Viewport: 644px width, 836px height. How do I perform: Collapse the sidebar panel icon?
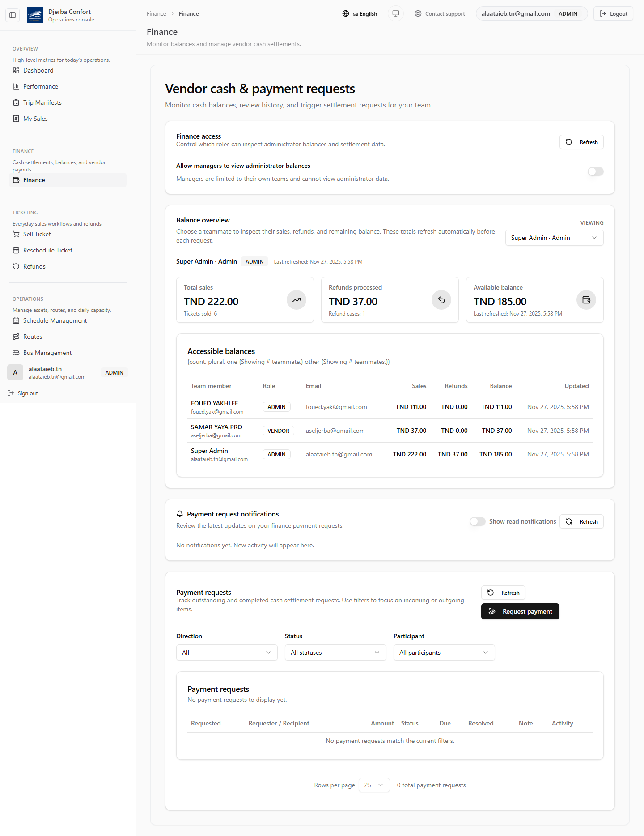tap(13, 15)
